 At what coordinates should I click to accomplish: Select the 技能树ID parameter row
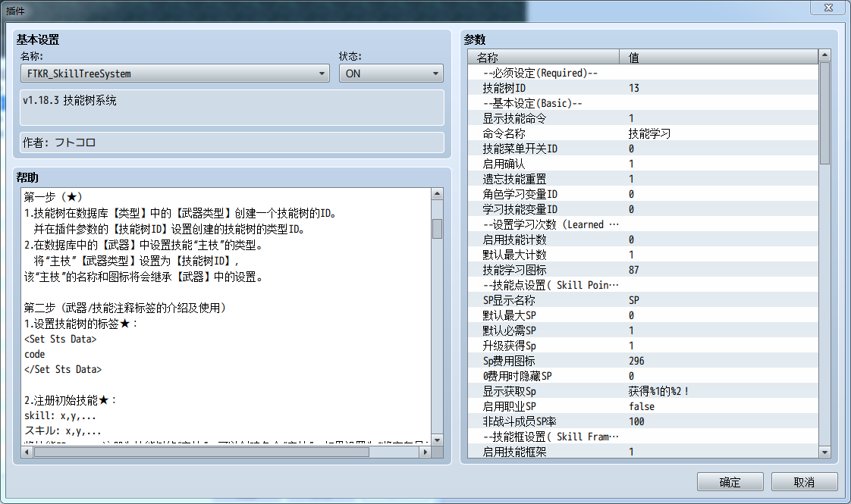643,88
